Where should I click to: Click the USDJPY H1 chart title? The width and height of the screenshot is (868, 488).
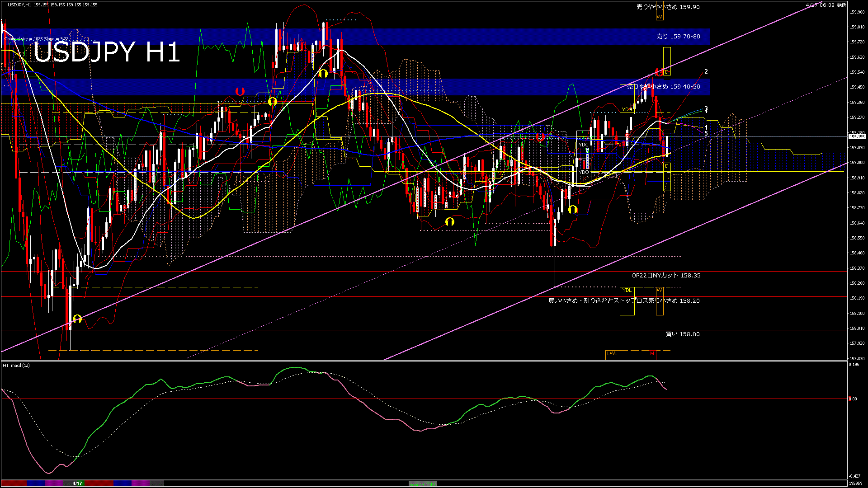pyautogui.click(x=107, y=52)
